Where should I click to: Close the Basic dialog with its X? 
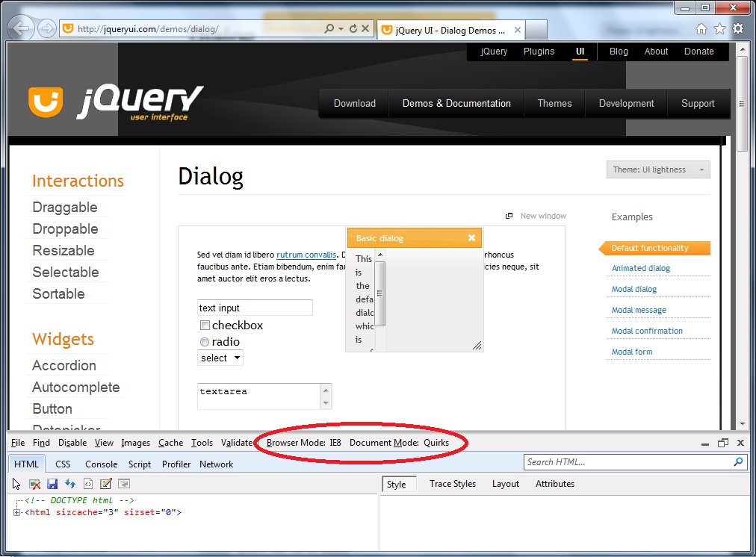click(471, 238)
